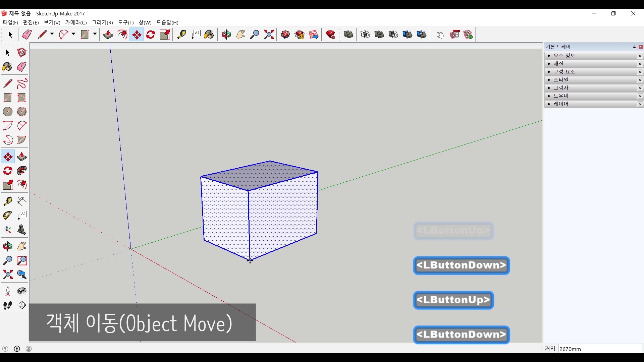Image resolution: width=644 pixels, height=362 pixels.
Task: Select the Orbit tool in top toolbar
Action: (226, 35)
